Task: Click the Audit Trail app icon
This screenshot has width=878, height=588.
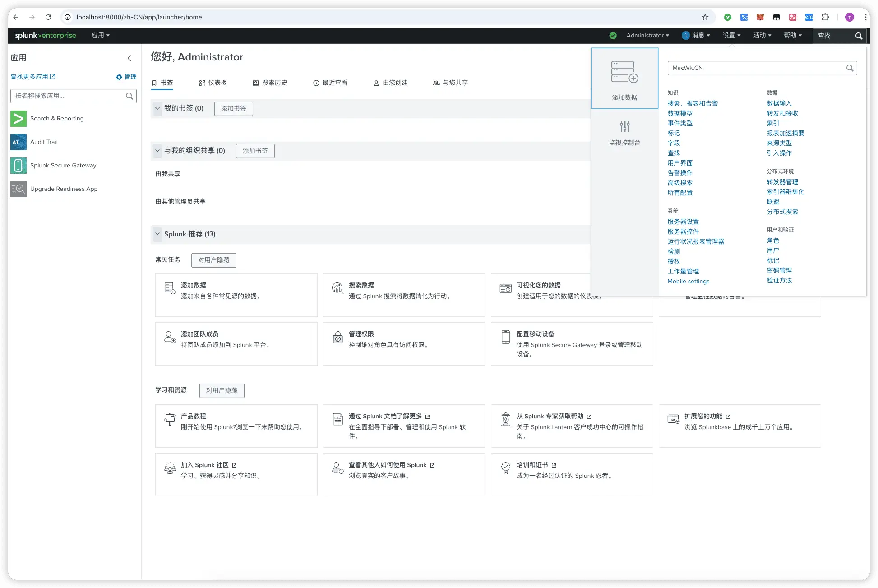Action: click(18, 142)
